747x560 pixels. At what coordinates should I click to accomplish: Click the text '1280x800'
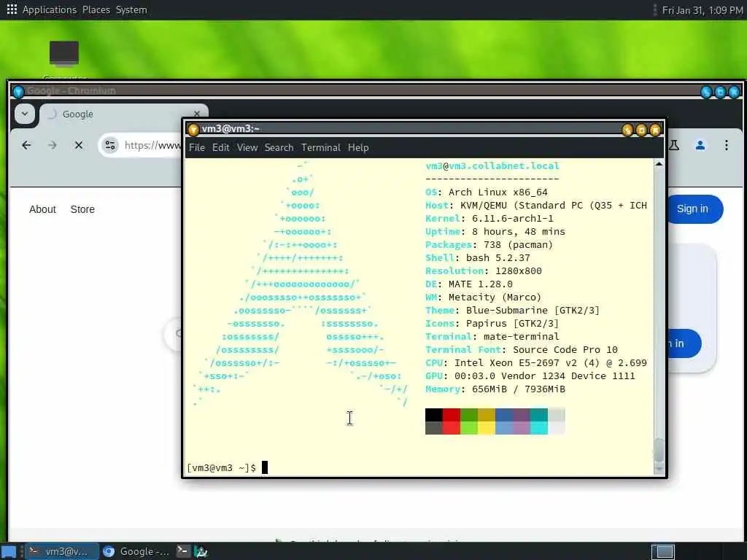coord(519,271)
